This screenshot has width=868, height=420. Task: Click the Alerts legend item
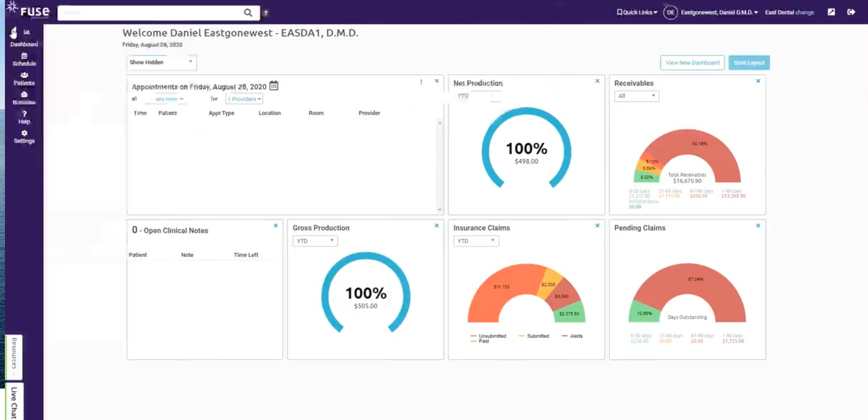click(572, 336)
